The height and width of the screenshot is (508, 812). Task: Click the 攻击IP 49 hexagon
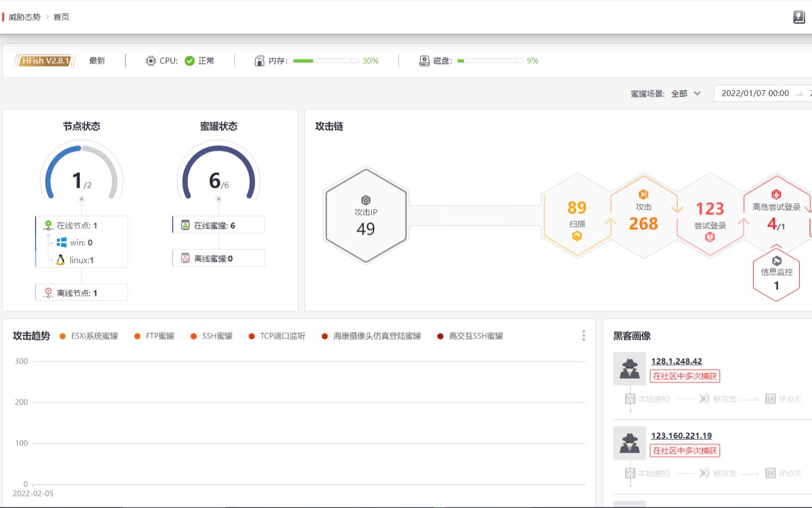pyautogui.click(x=366, y=215)
